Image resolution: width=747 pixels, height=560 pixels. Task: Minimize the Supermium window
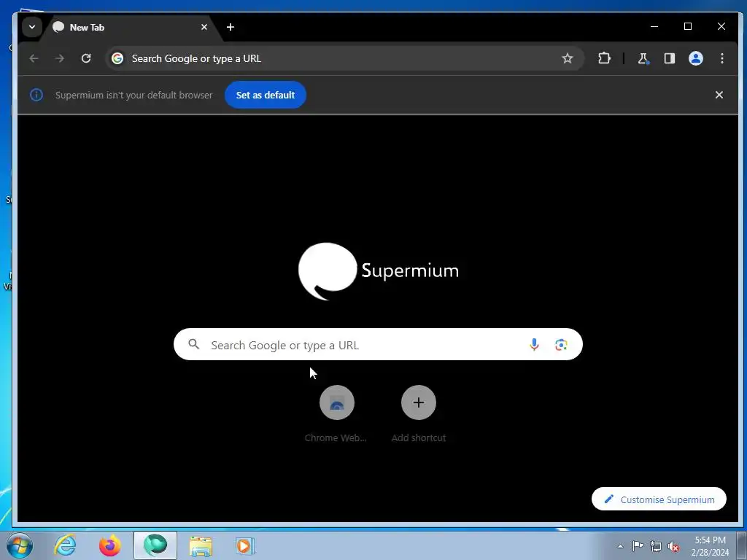tap(654, 27)
